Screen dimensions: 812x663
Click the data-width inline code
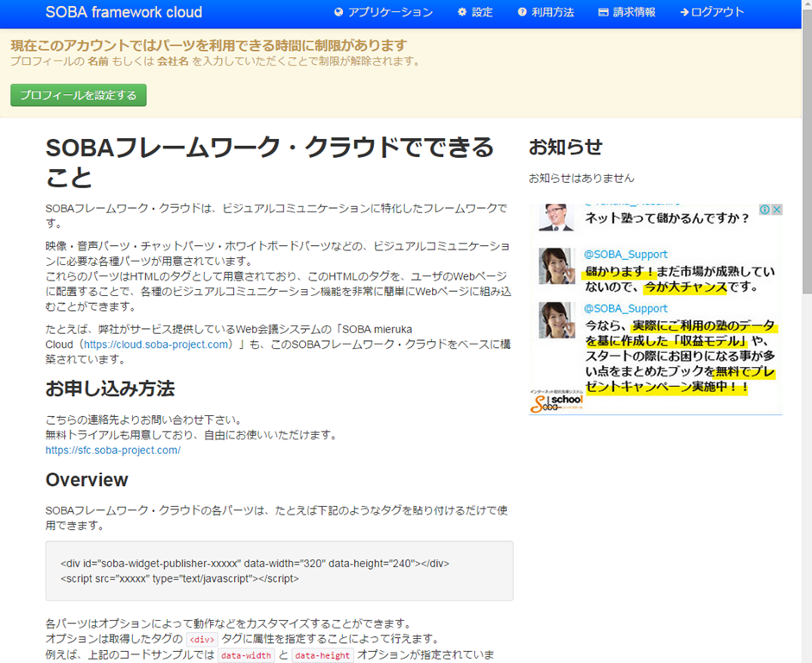[246, 655]
